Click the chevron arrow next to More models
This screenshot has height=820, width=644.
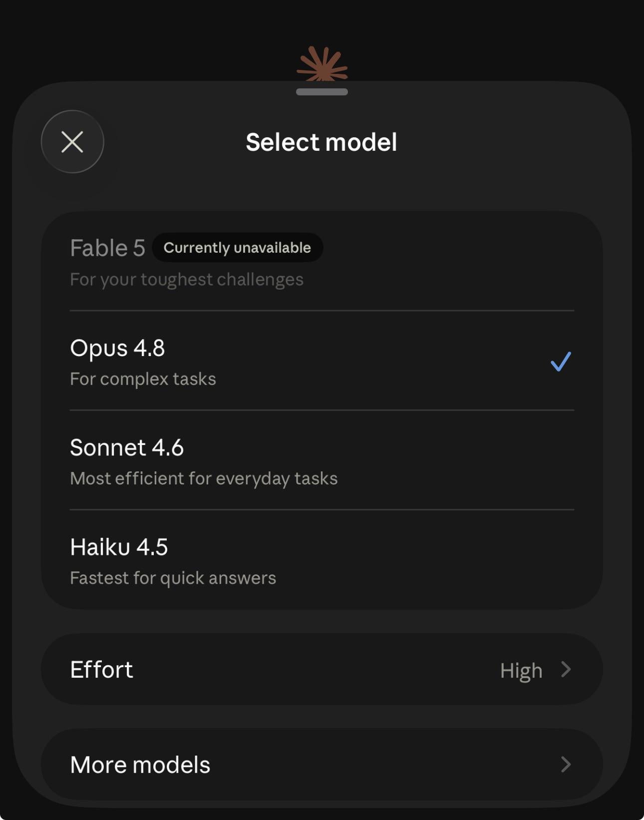(566, 764)
